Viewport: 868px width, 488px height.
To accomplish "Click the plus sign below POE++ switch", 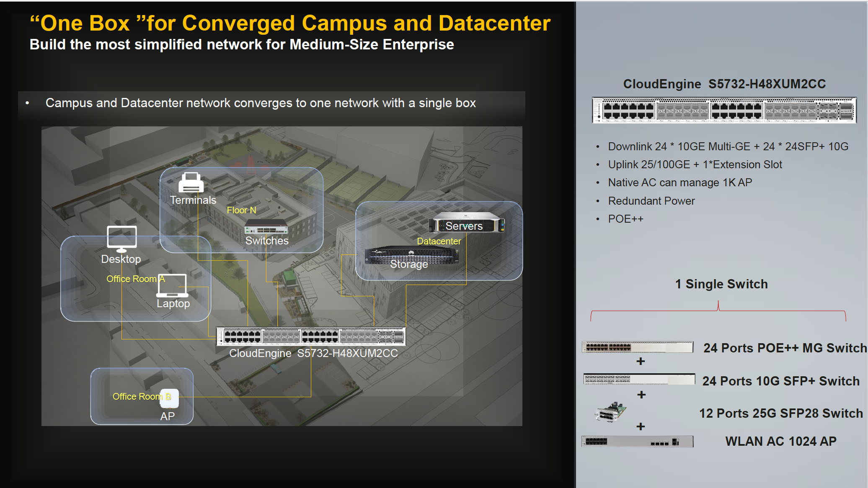I will point(641,361).
